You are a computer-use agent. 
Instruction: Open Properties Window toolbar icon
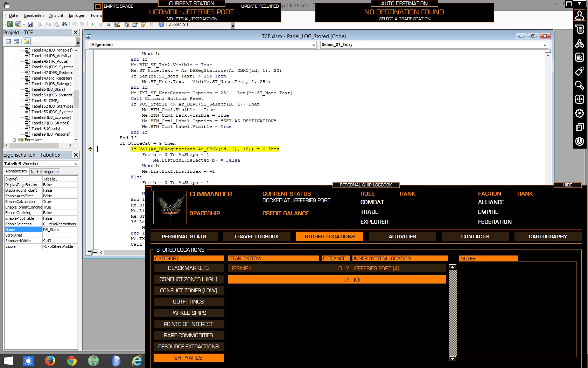click(x=135, y=24)
